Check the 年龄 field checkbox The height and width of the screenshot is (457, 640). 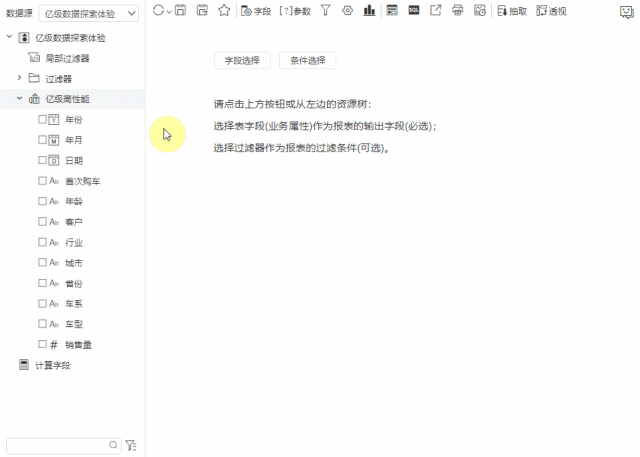(42, 201)
